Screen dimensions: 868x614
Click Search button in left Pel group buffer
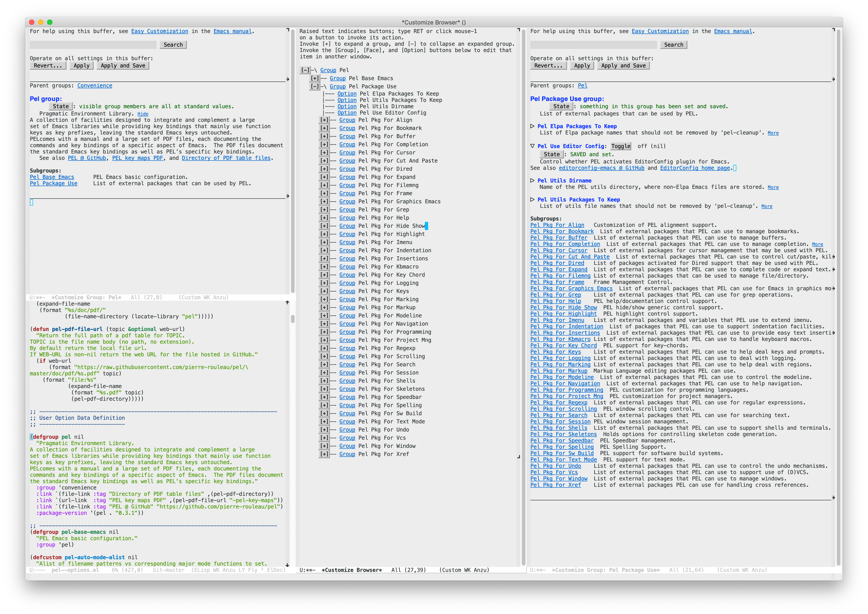click(173, 45)
